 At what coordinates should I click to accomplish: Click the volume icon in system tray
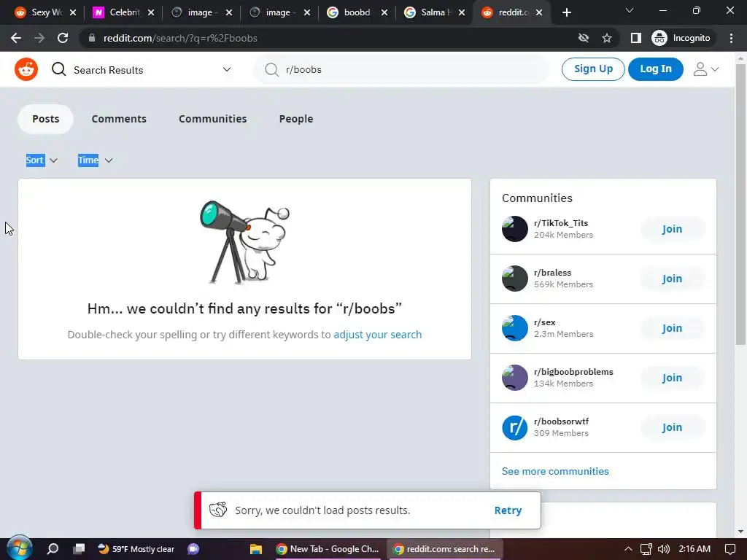point(664,549)
